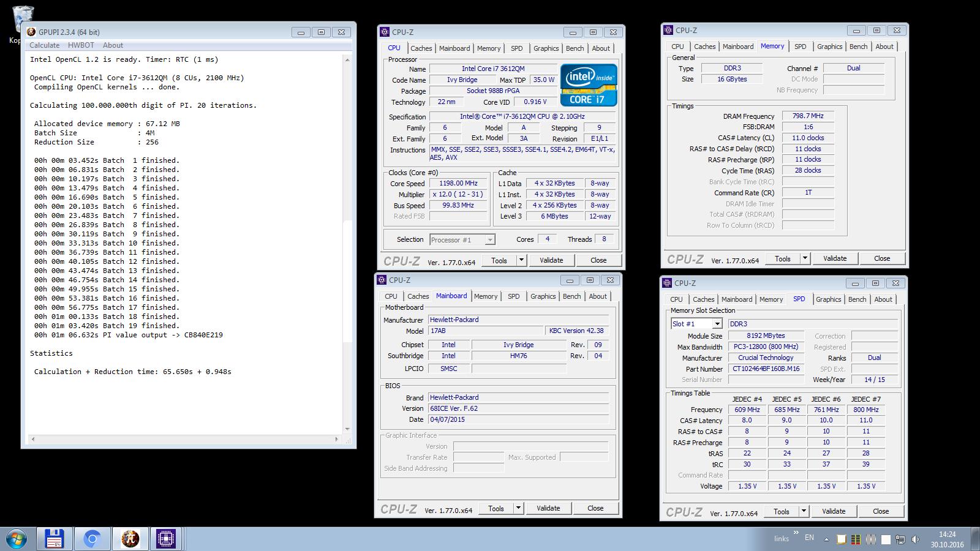
Task: Switch to SPD tab in Memory window
Action: coord(800,47)
